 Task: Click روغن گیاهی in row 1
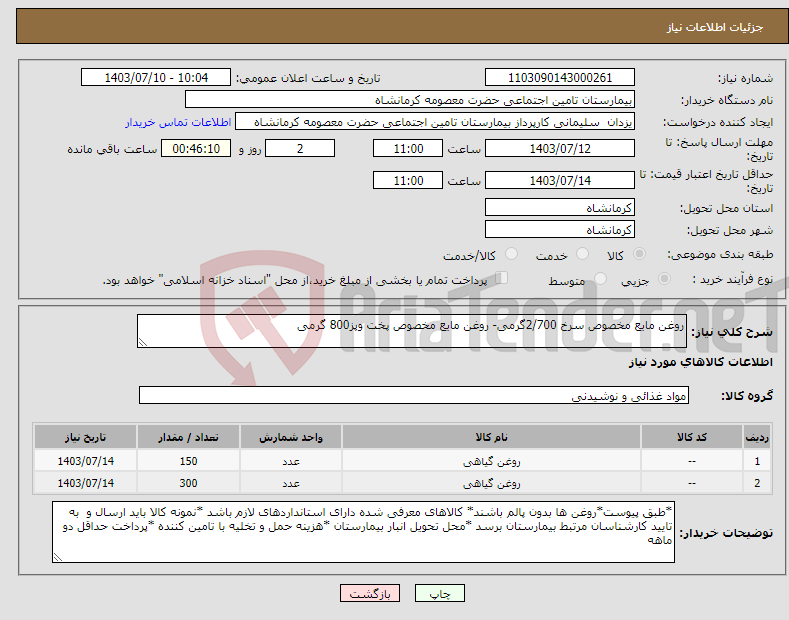(x=492, y=461)
